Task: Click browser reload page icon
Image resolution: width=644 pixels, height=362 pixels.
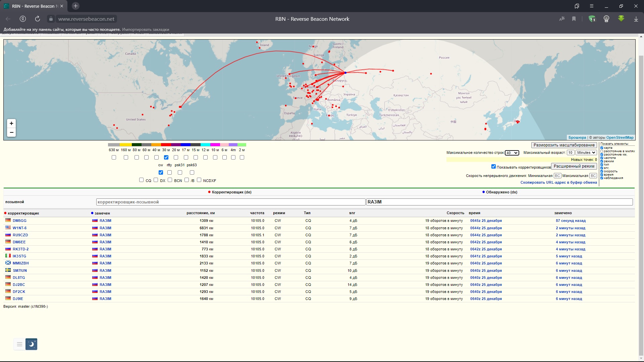Action: click(38, 19)
